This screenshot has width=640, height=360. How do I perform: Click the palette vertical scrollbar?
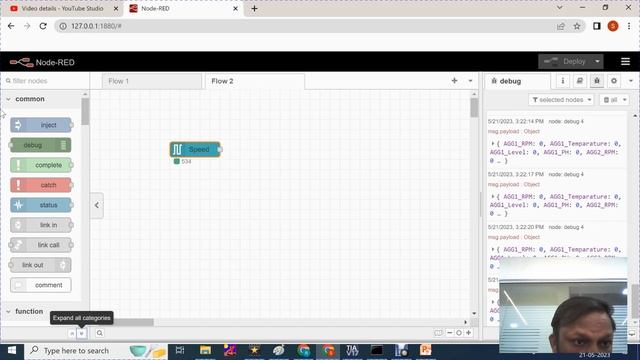(x=85, y=112)
